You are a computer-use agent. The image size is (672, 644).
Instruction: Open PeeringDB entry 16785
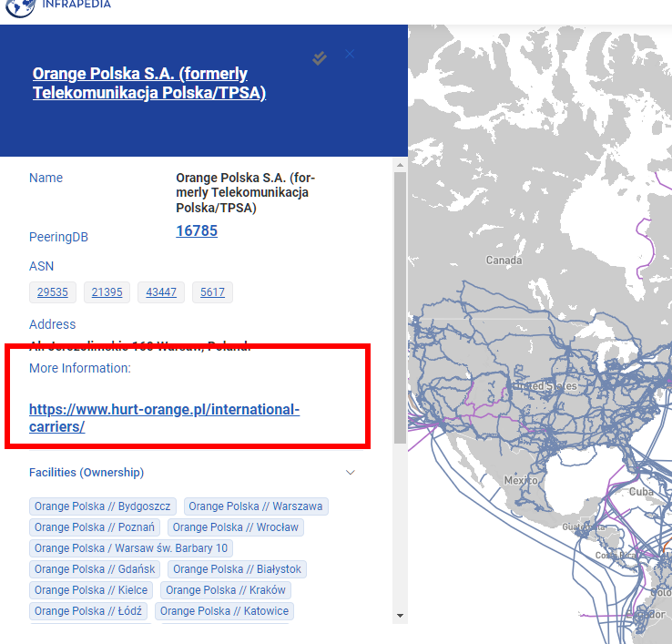point(197,230)
